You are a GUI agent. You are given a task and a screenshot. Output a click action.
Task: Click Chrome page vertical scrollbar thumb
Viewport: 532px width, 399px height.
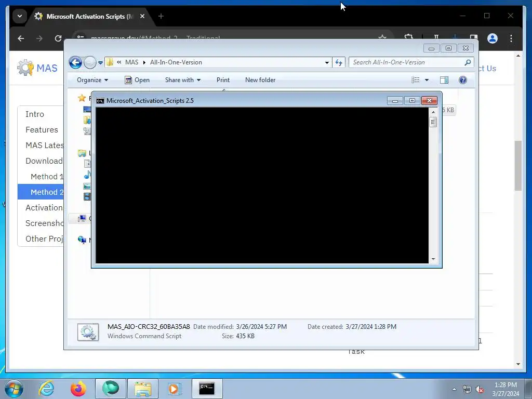[x=518, y=166]
